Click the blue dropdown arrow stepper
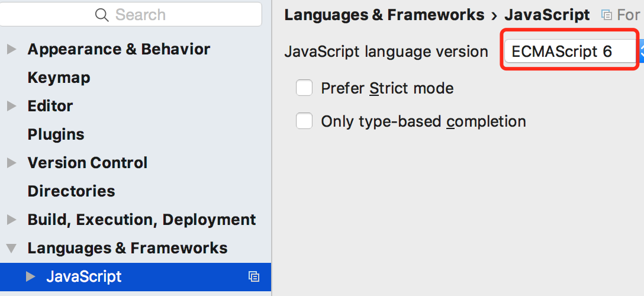Viewport: 644px width, 296px height. 640,52
